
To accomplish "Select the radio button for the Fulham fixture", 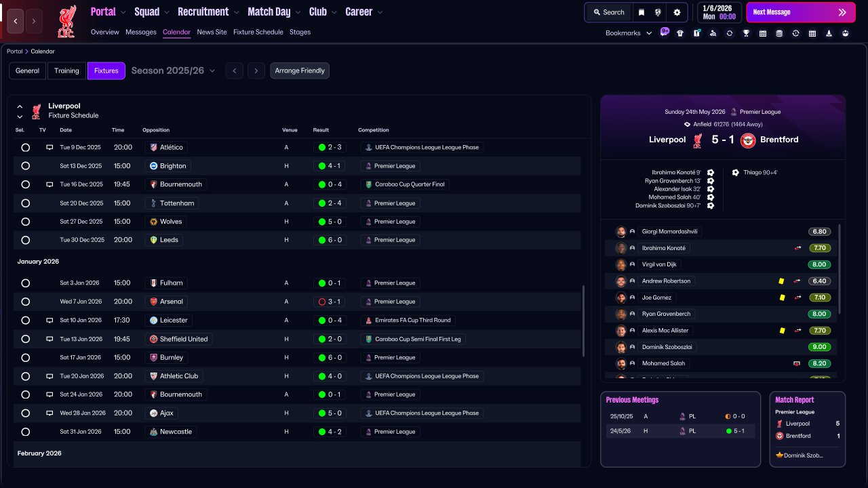I will [x=26, y=283].
